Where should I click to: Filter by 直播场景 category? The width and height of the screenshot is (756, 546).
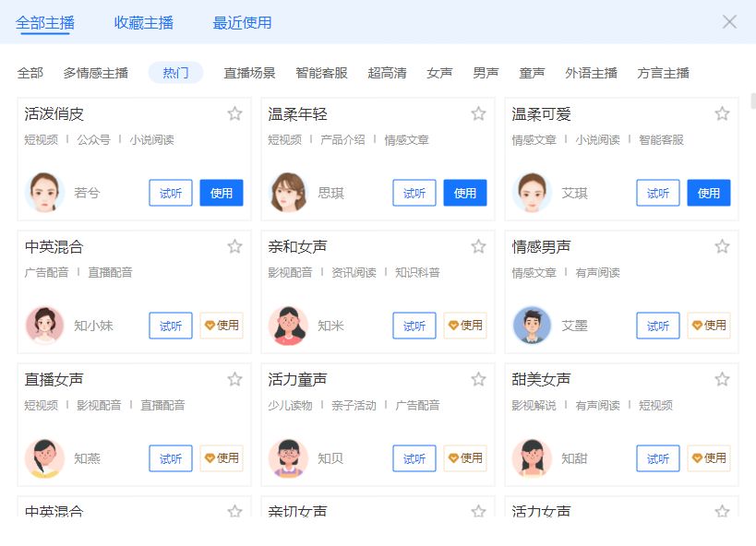click(249, 73)
